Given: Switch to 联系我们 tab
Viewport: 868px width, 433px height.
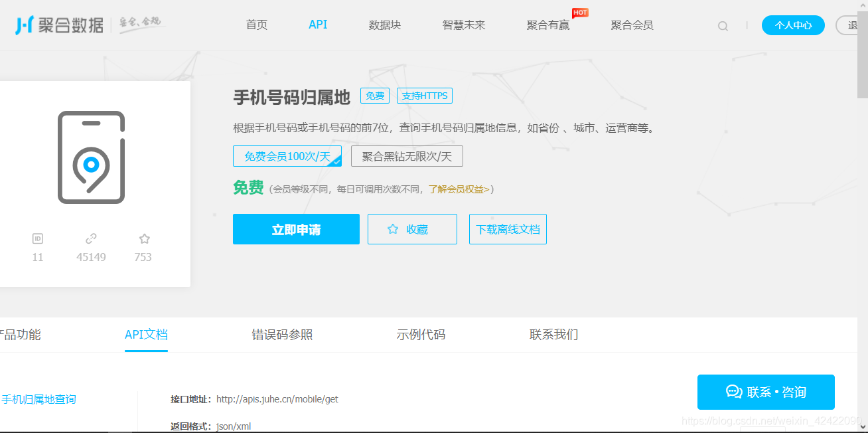Looking at the screenshot, I should coord(553,335).
